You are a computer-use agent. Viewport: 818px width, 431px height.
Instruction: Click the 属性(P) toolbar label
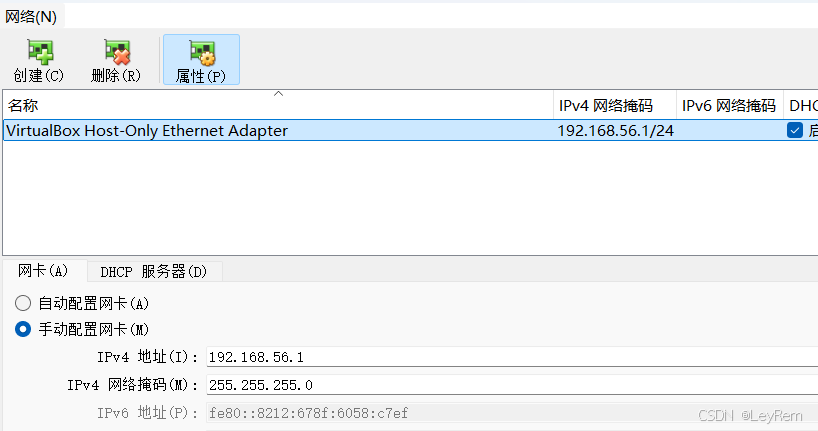(x=201, y=77)
